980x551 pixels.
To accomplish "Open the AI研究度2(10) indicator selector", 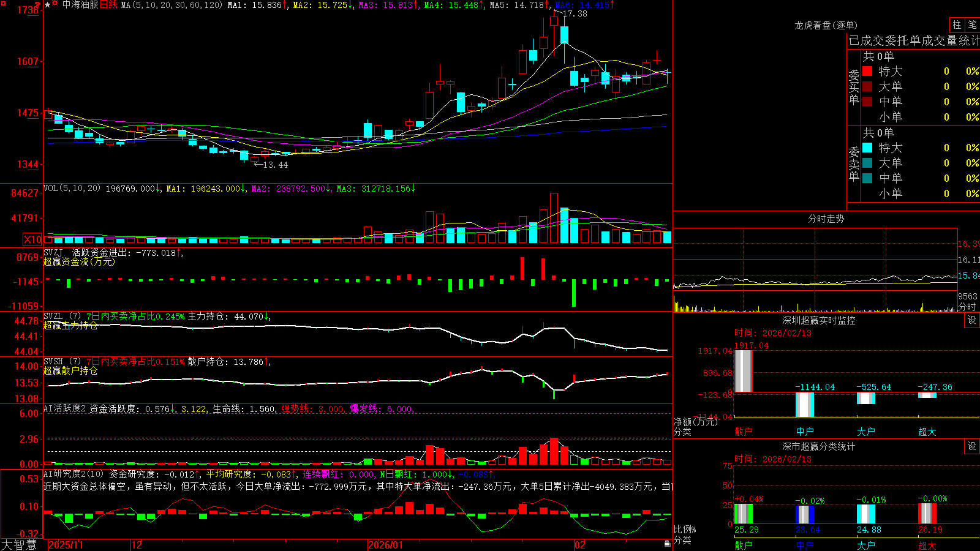I will pyautogui.click(x=73, y=474).
